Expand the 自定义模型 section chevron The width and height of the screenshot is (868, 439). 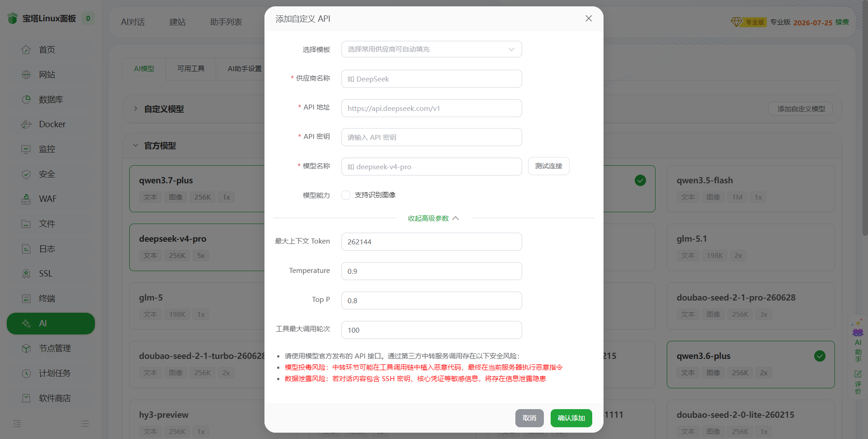pyautogui.click(x=135, y=109)
